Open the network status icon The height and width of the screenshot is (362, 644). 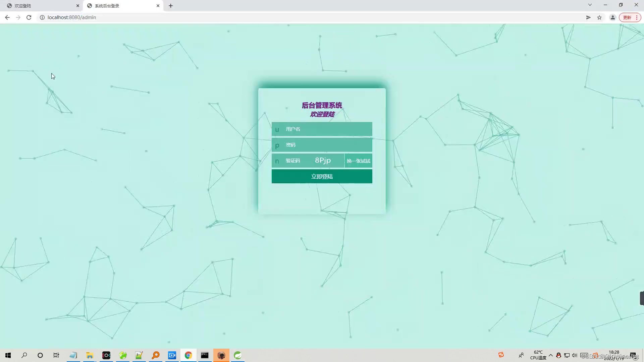567,355
